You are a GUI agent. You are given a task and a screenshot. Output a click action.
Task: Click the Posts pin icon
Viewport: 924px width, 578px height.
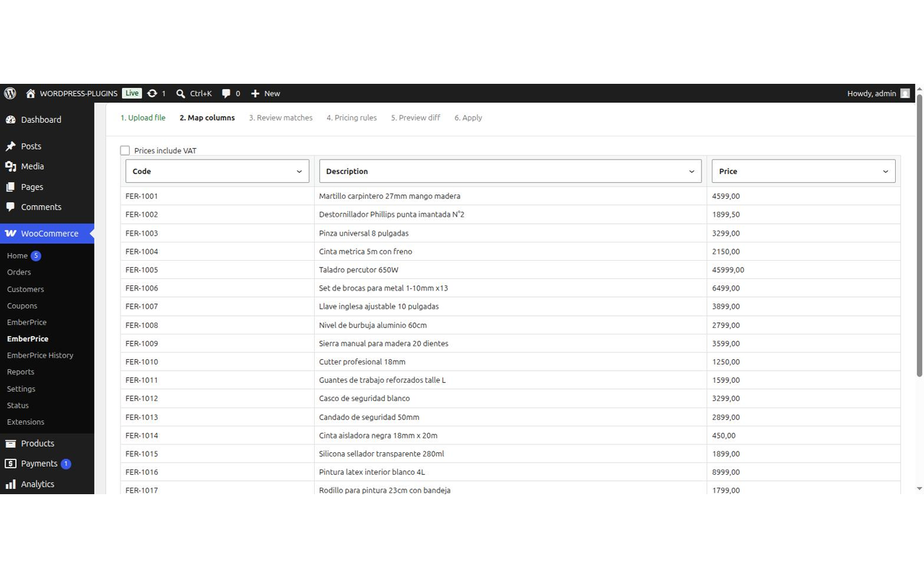tap(11, 146)
